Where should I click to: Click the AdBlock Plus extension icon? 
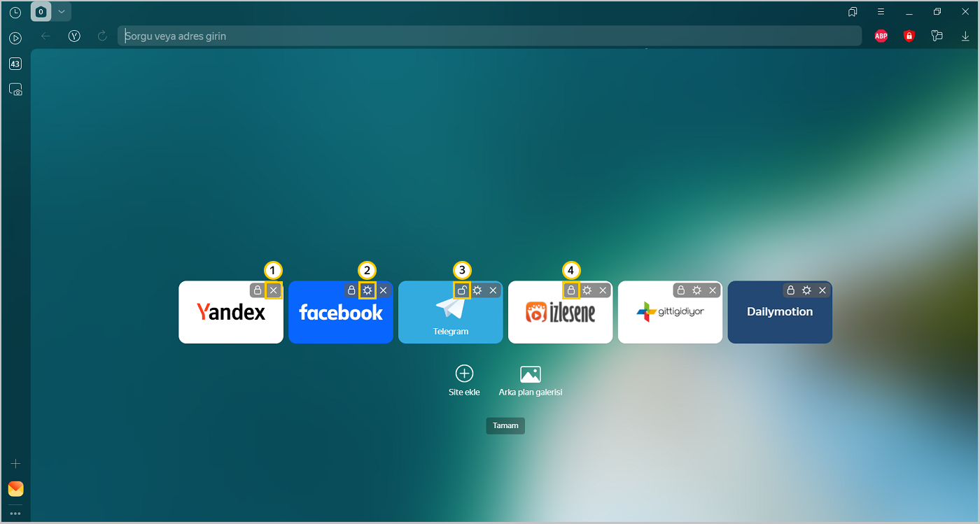(881, 36)
